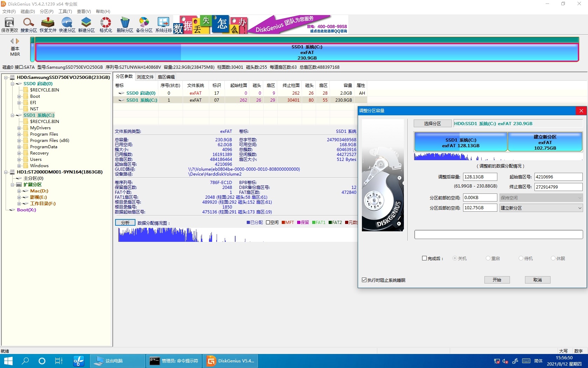The image size is (588, 368).
Task: Open the 分区(P) menu
Action: tap(47, 12)
